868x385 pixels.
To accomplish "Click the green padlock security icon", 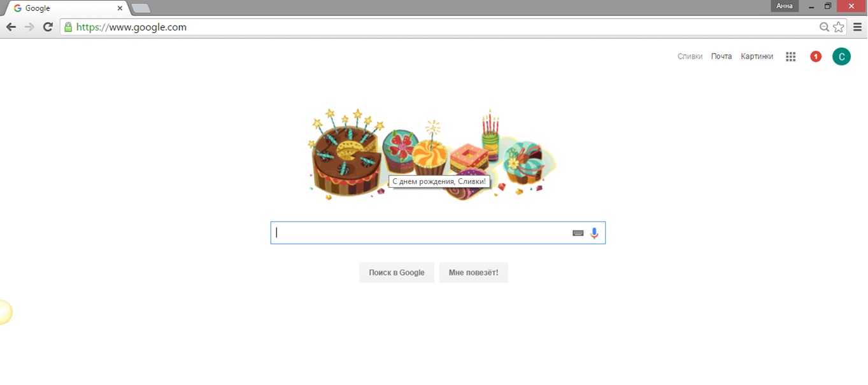I will coord(68,27).
